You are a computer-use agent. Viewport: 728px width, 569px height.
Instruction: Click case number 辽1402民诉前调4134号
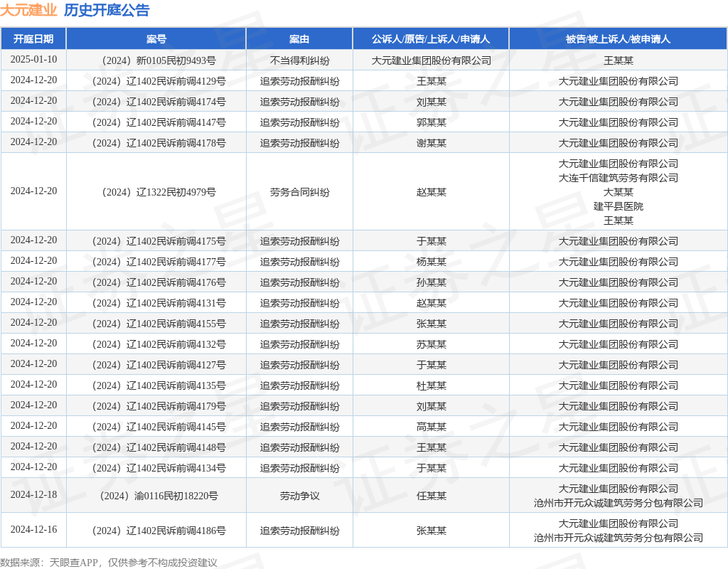point(159,468)
